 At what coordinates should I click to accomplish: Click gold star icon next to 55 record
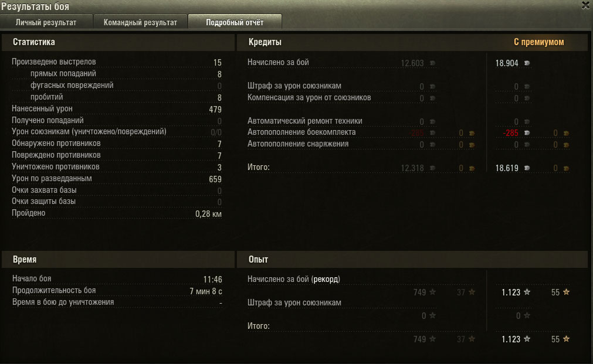coord(566,292)
